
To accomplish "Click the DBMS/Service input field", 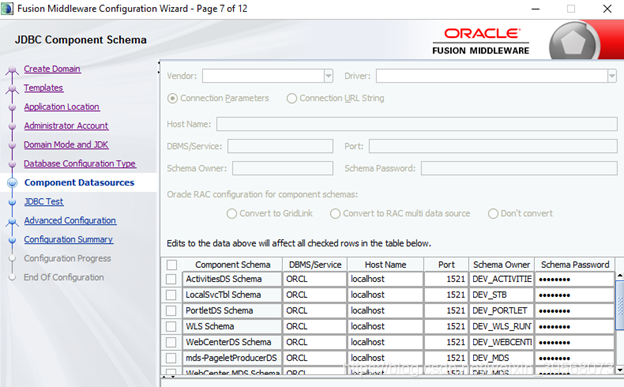I will click(x=280, y=146).
